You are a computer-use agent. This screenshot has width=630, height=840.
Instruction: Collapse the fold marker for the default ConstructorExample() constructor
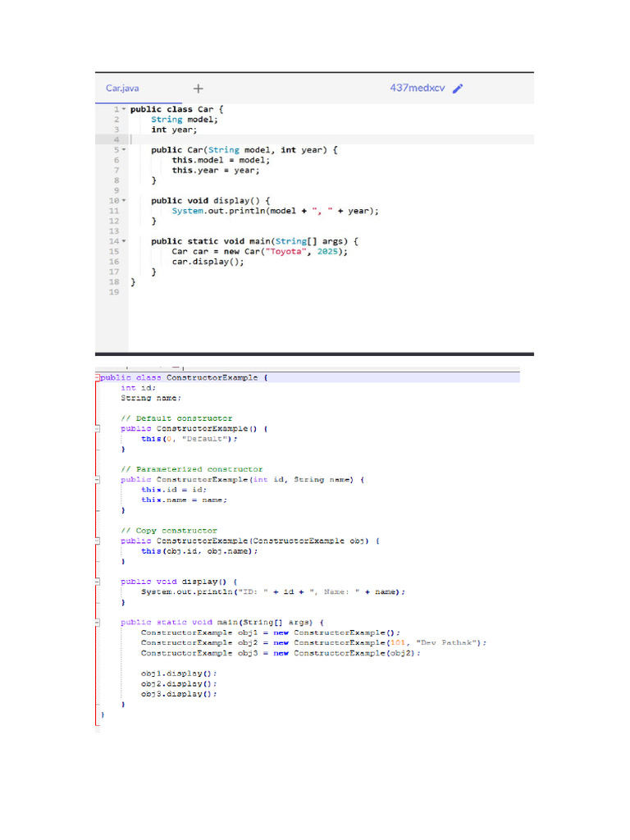pos(98,428)
